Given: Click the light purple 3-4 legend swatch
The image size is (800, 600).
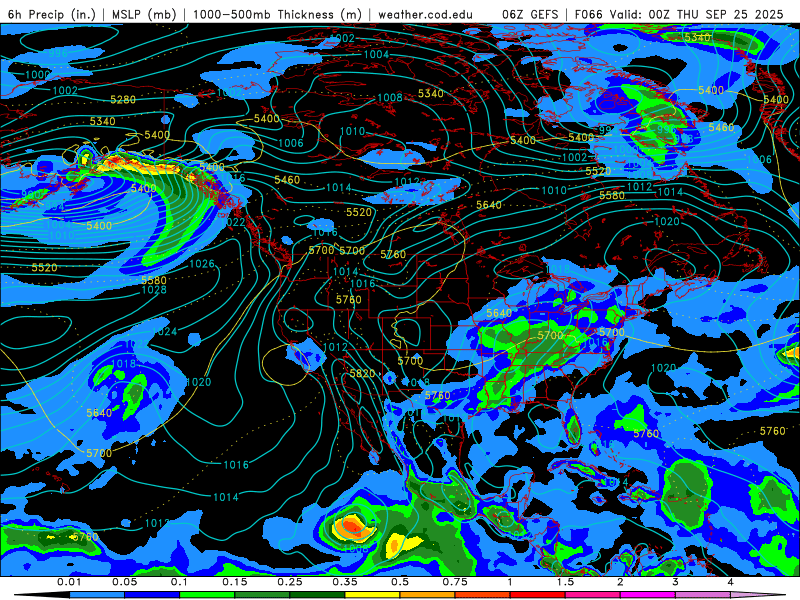Looking at the screenshot, I should click(703, 595).
